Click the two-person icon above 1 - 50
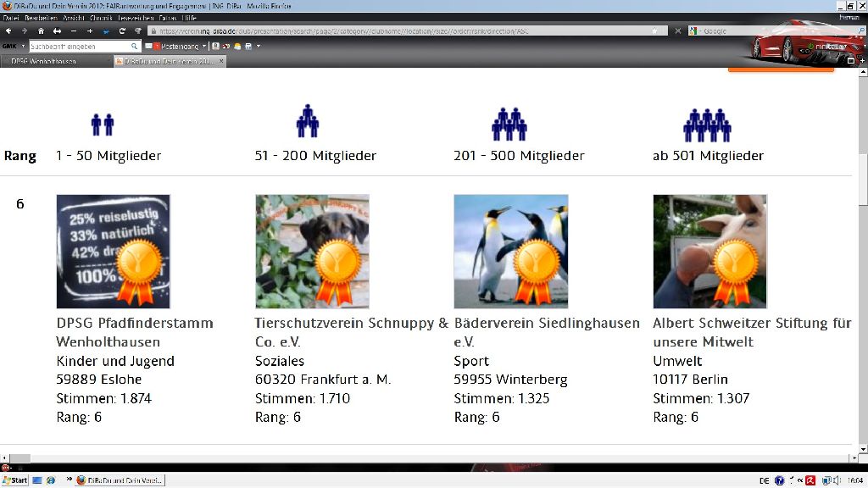 (x=103, y=125)
